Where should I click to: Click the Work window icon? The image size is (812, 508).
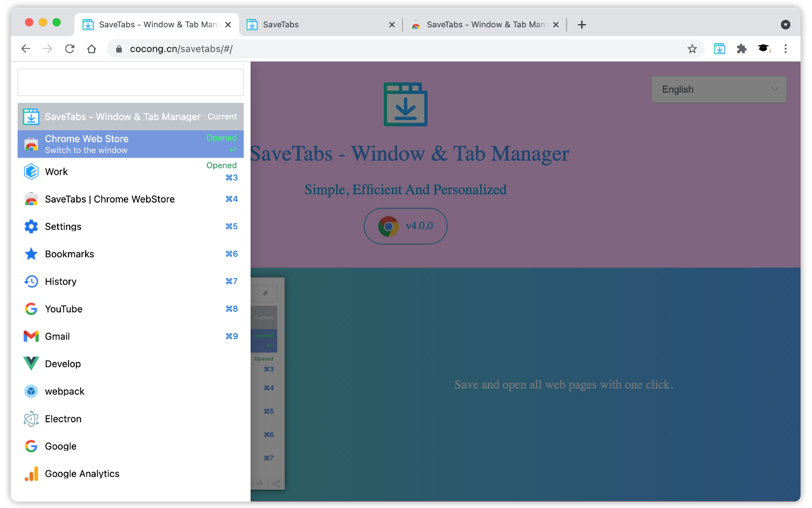coord(31,171)
